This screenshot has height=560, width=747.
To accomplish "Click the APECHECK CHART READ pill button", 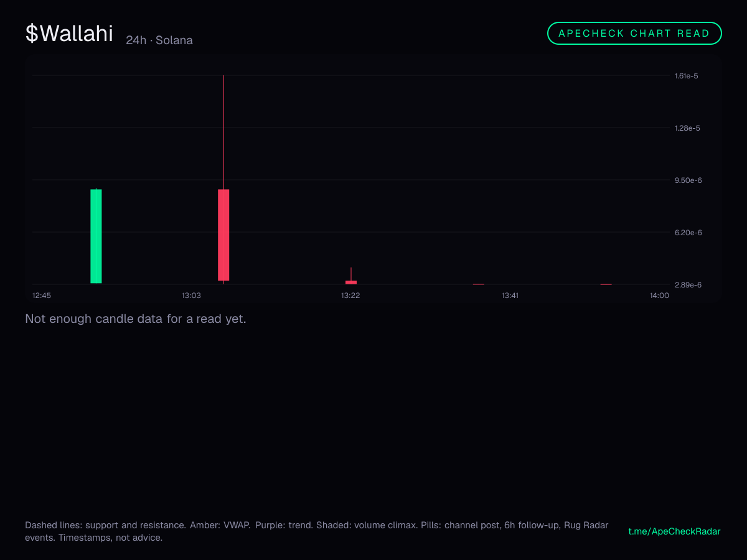I will pos(634,34).
